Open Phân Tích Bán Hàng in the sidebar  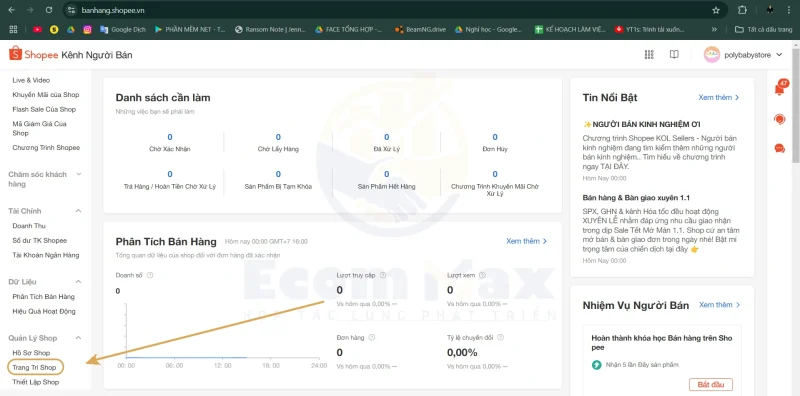pos(43,296)
